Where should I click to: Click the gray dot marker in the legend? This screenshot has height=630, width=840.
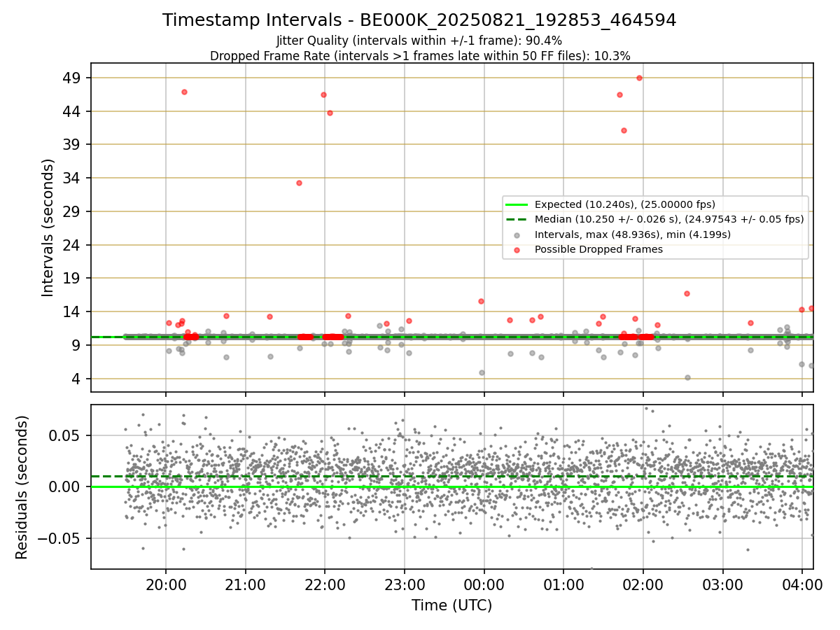tap(517, 234)
